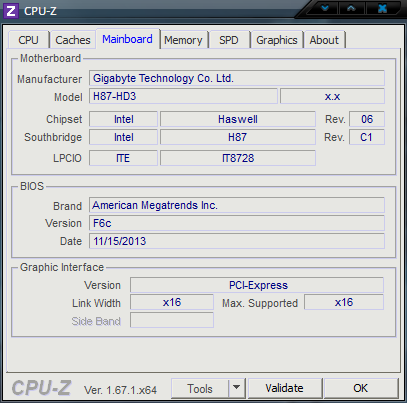The image size is (407, 403).
Task: Open the CPU tab
Action: (29, 40)
